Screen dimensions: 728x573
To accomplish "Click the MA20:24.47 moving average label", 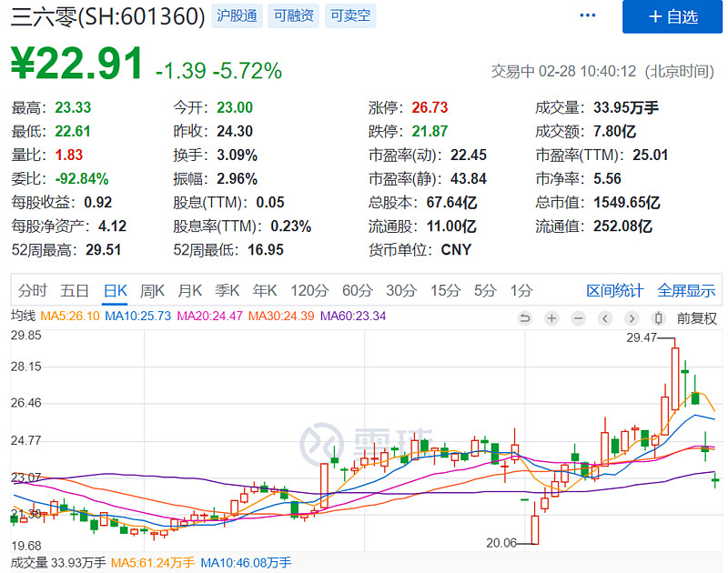I will [210, 316].
